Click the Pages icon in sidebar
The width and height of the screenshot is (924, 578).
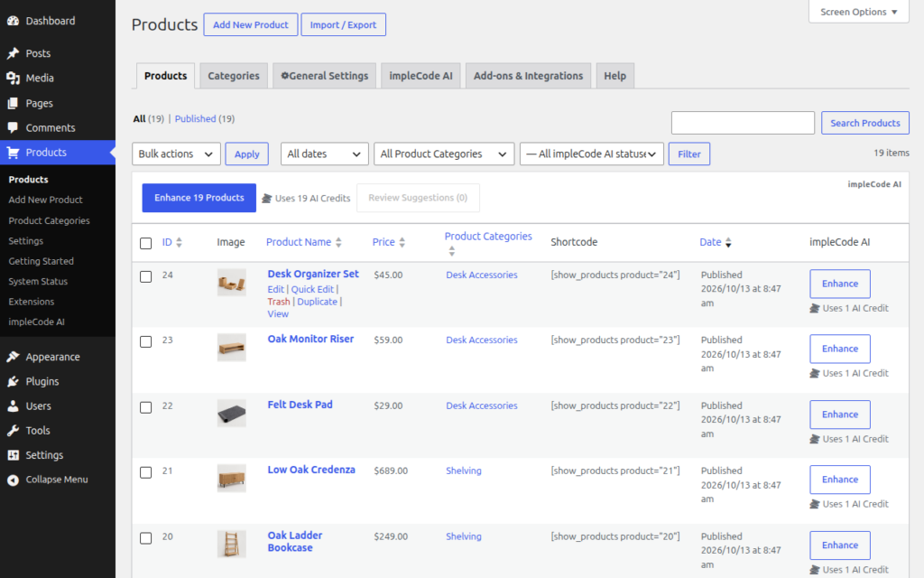click(13, 103)
